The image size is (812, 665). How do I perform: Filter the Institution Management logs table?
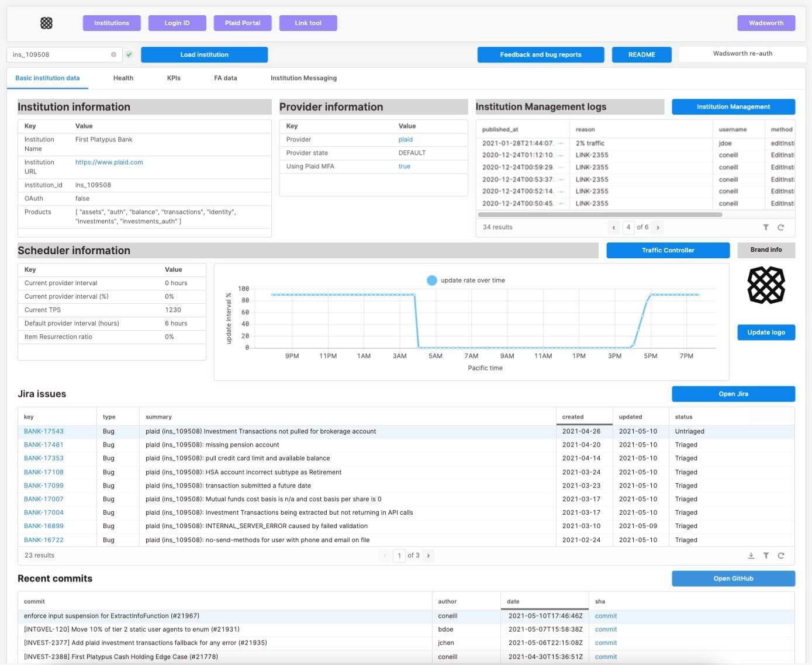click(x=766, y=227)
